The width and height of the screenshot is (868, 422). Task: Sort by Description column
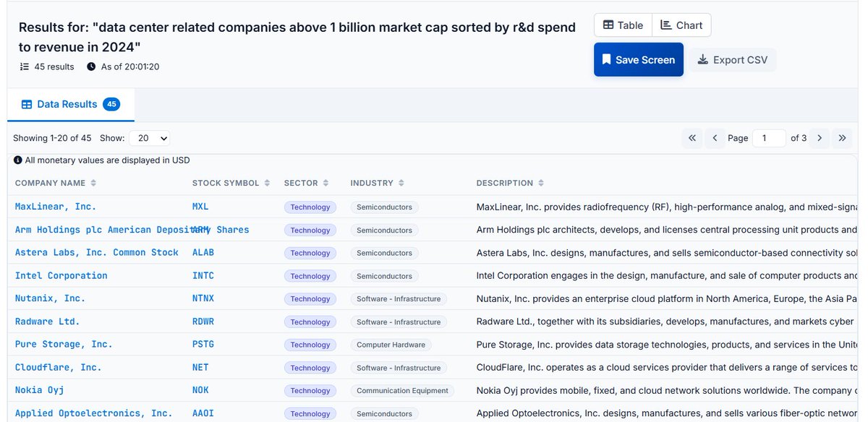tap(510, 183)
